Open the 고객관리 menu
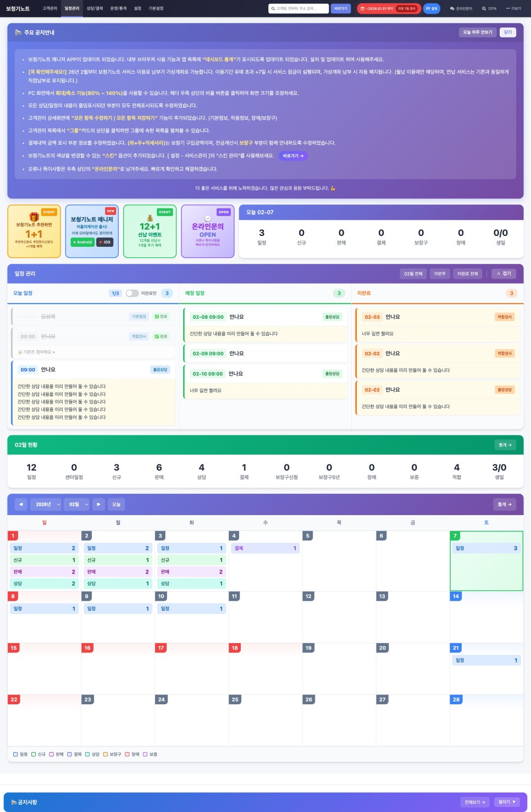This screenshot has height=812, width=531. [49, 9]
